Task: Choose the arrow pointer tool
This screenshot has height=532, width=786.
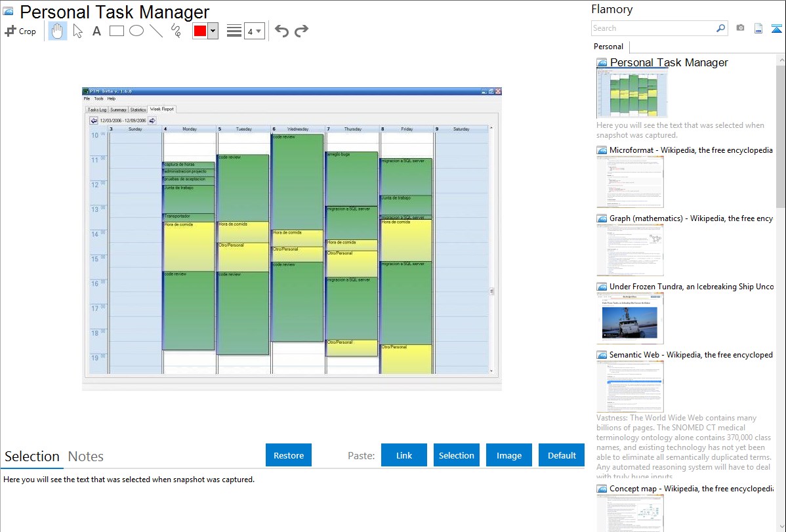Action: (77, 31)
